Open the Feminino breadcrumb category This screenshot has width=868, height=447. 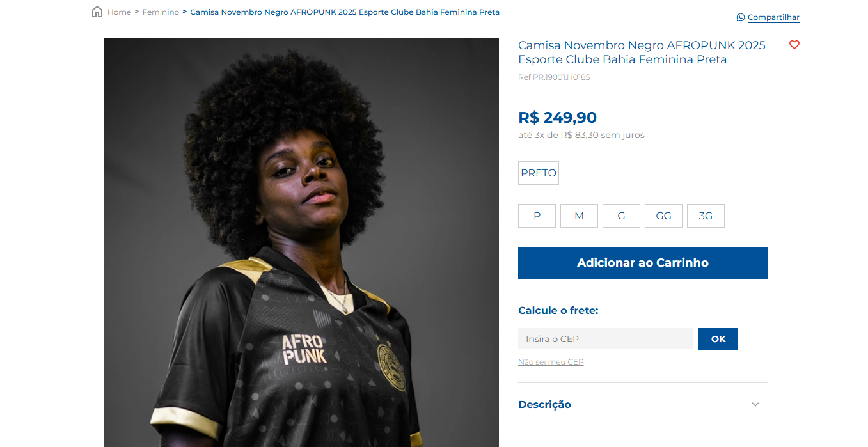(161, 12)
